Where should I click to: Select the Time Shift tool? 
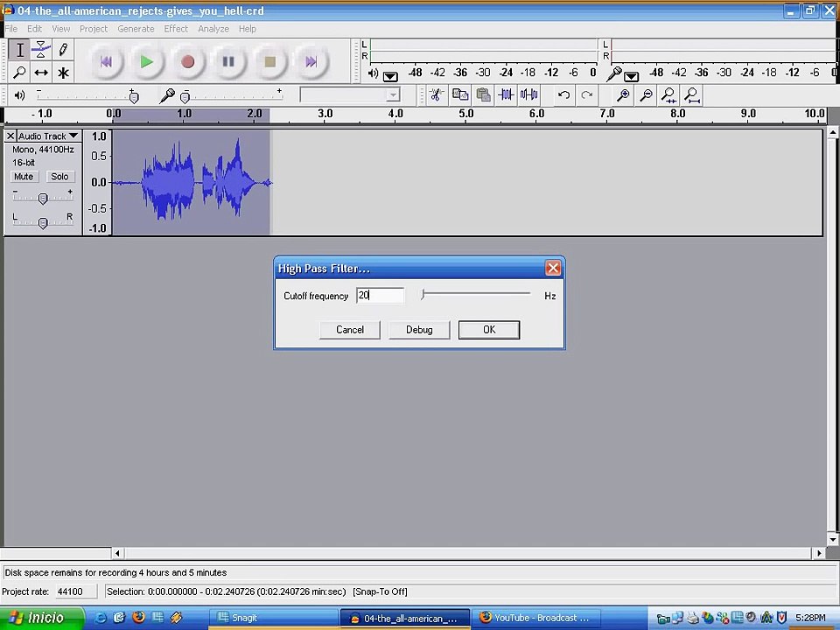(41, 72)
